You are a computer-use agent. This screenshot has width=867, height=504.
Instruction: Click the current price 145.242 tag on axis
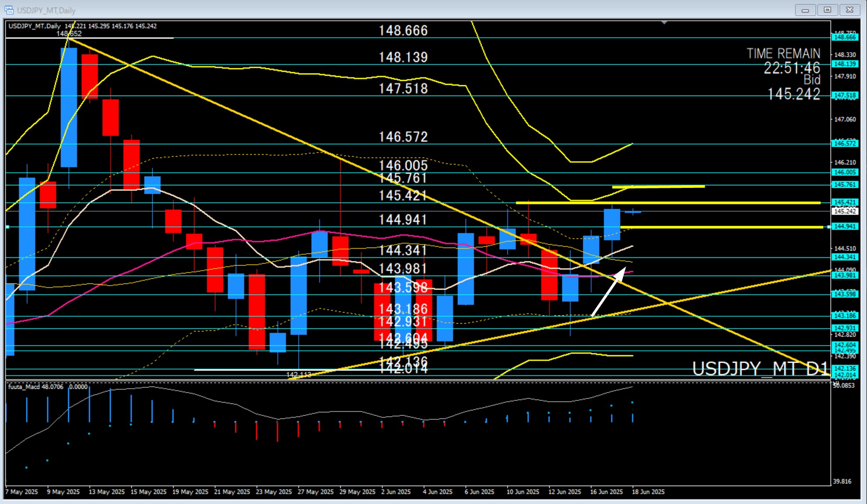click(845, 211)
